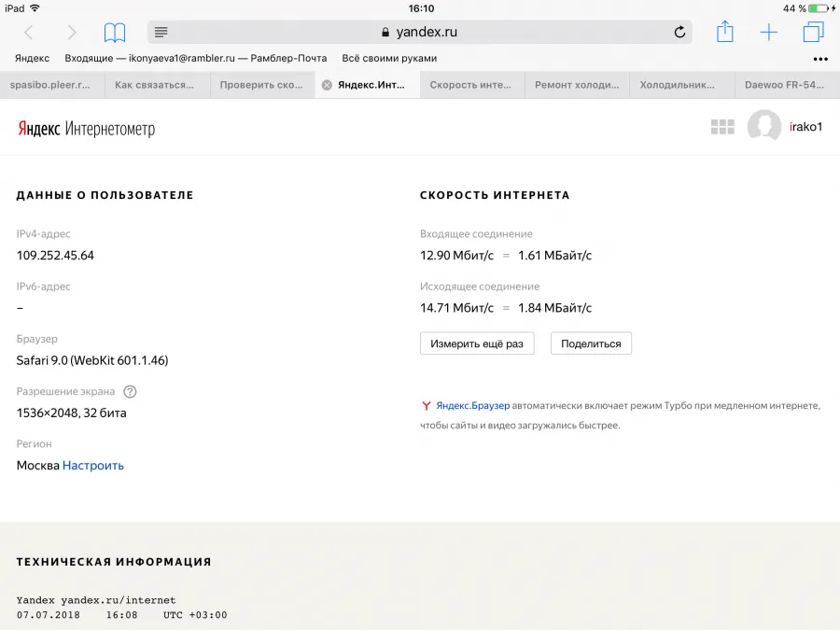
Task: Open the bookmarks book icon
Action: tap(115, 32)
